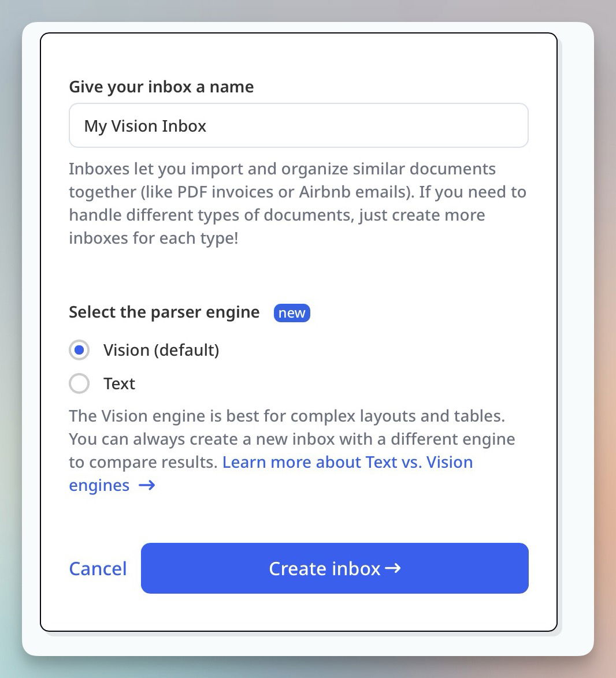This screenshot has width=616, height=678.
Task: Click the "Text" option label
Action: [x=119, y=383]
